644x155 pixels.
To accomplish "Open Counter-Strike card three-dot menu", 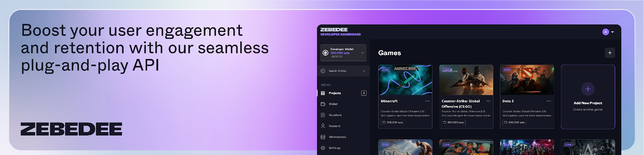I will 488,101.
